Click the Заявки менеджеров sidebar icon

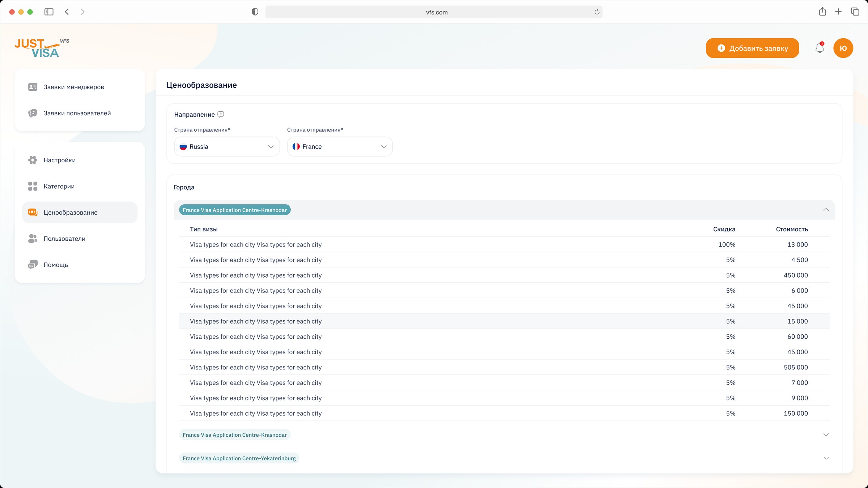[x=33, y=87]
